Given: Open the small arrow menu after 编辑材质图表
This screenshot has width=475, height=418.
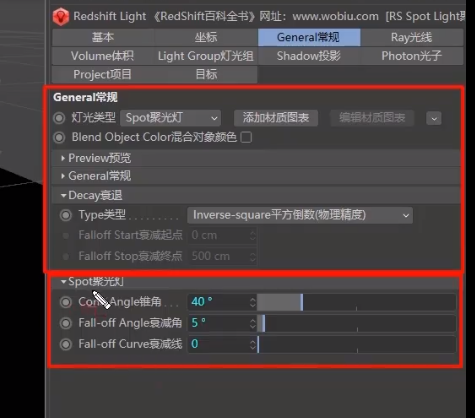Looking at the screenshot, I should (x=434, y=118).
